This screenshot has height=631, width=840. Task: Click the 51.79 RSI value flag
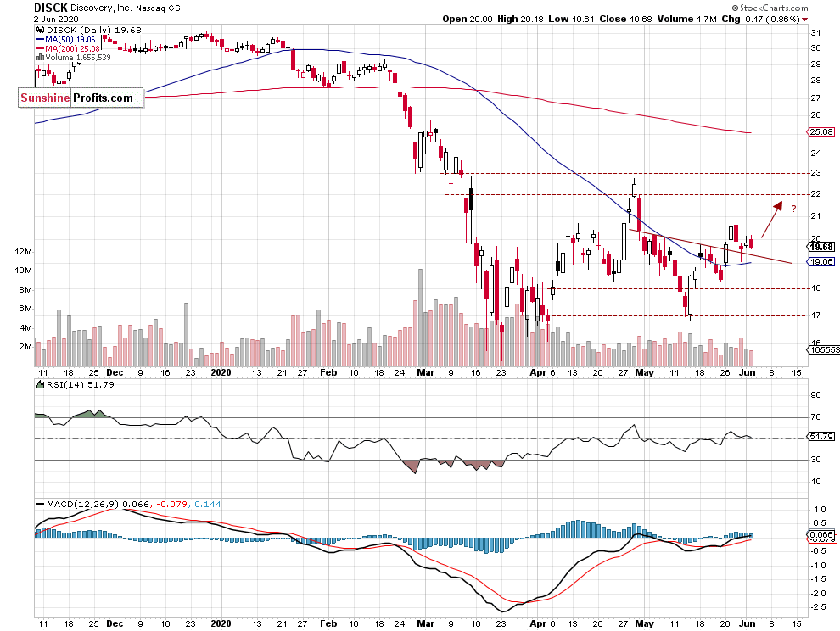[820, 437]
